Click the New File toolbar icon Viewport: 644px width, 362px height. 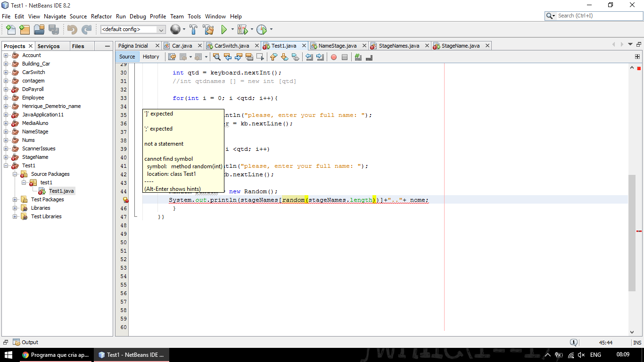click(x=10, y=30)
